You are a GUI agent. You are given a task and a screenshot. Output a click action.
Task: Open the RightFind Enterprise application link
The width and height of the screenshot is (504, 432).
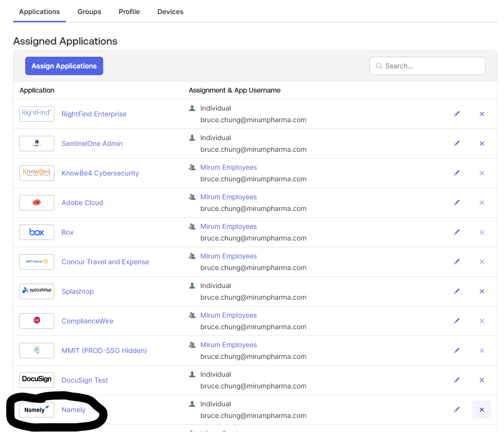tap(94, 114)
